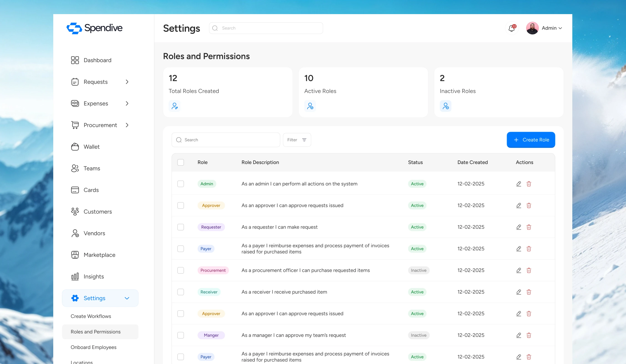Click the Wallet icon in sidebar
This screenshot has width=626, height=364.
(75, 147)
